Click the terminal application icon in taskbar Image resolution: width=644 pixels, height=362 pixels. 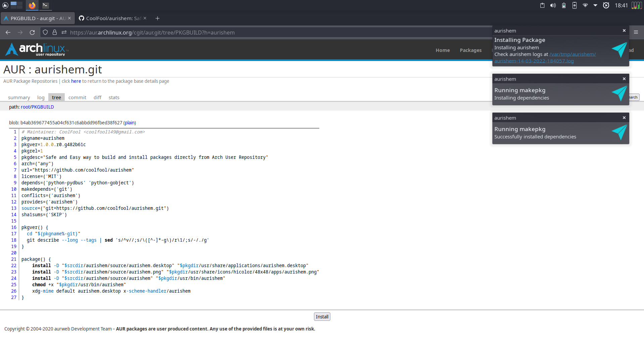point(45,5)
